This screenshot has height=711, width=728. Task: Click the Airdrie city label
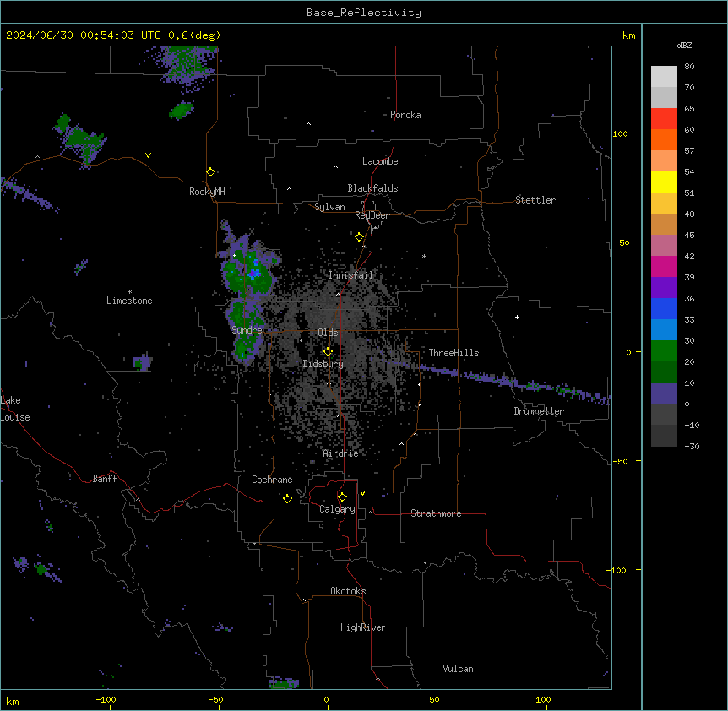pyautogui.click(x=340, y=453)
